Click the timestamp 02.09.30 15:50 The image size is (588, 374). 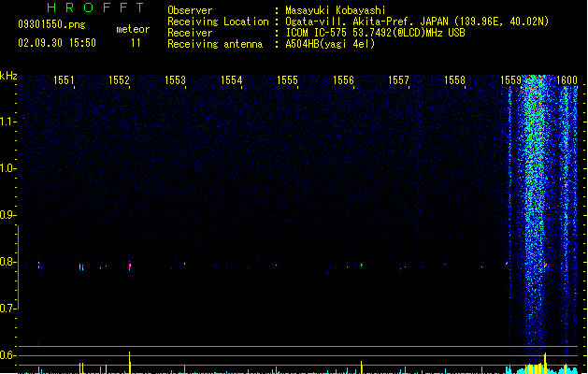coord(57,43)
